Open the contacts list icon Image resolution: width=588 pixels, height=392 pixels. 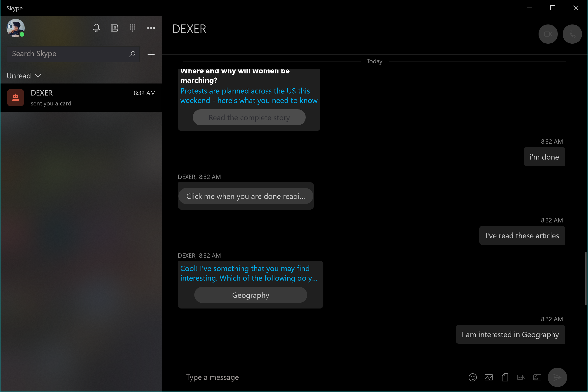click(115, 28)
